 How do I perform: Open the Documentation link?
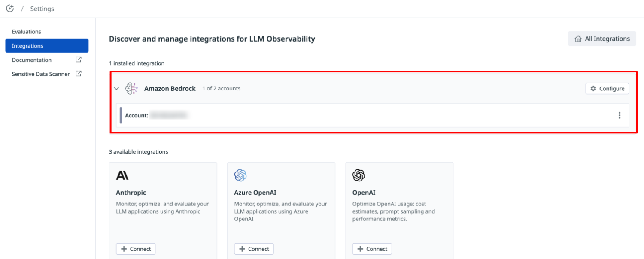click(x=32, y=60)
